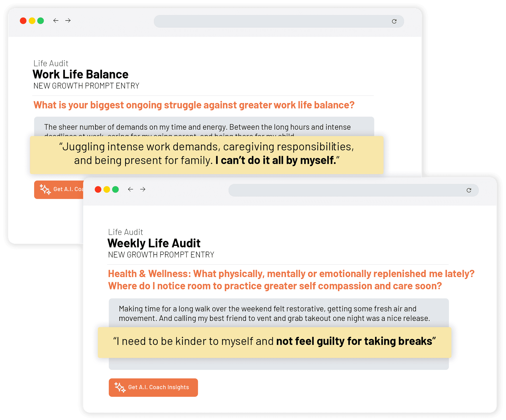
Task: Click sparkle icon on Get A.I. Coach Insights
Action: click(120, 387)
